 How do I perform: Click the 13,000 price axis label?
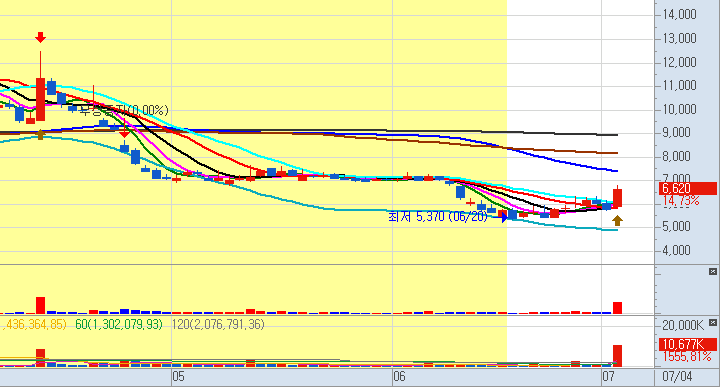(679, 38)
